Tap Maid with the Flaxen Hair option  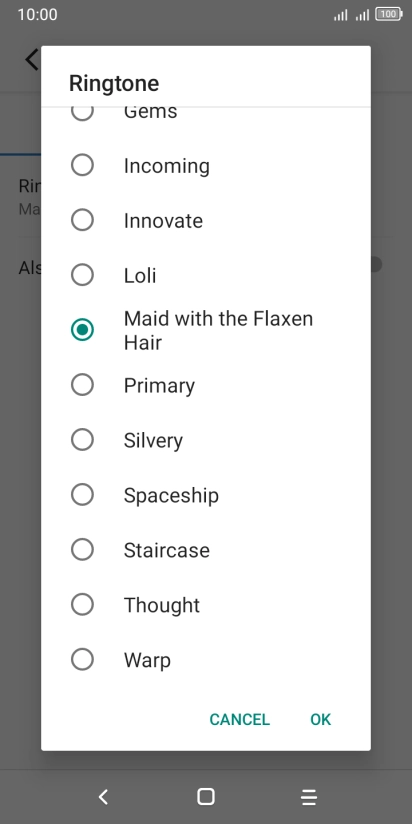[206, 329]
